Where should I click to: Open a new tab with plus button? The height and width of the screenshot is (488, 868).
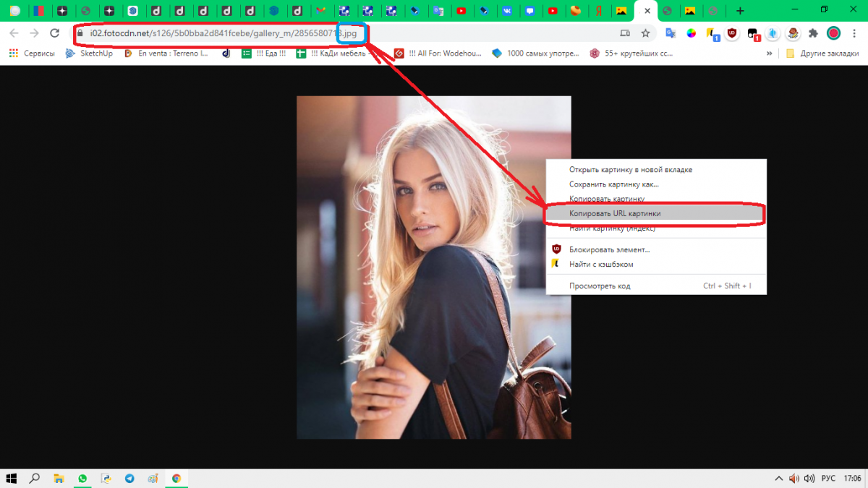click(739, 11)
